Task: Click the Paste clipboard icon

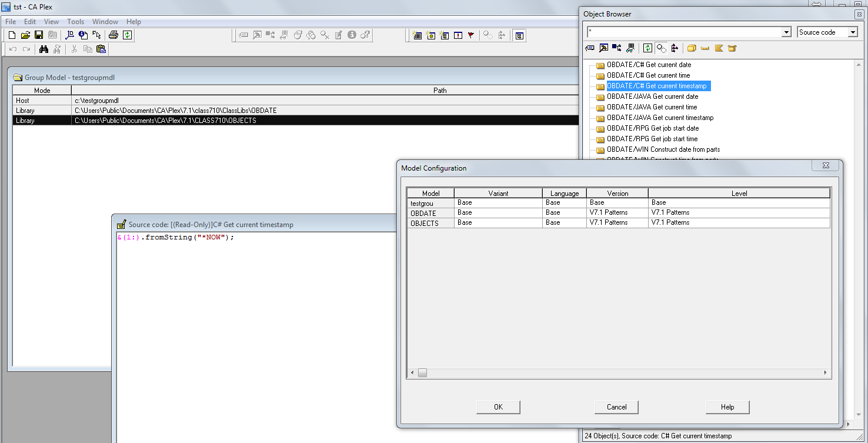Action: 101,49
